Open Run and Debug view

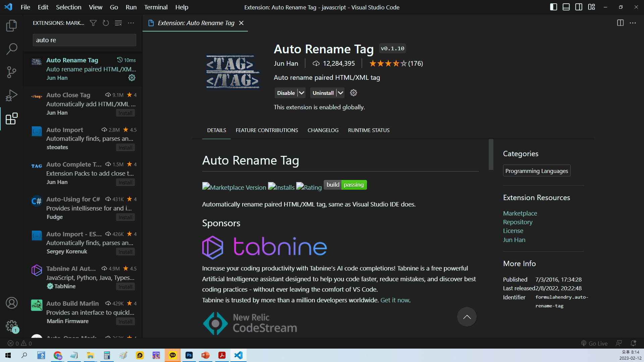pos(11,95)
